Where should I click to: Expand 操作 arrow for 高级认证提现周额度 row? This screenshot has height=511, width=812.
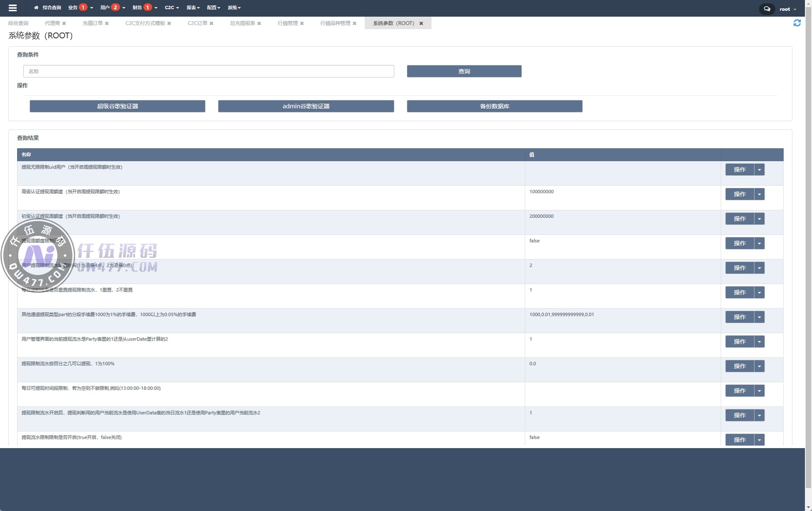click(759, 194)
